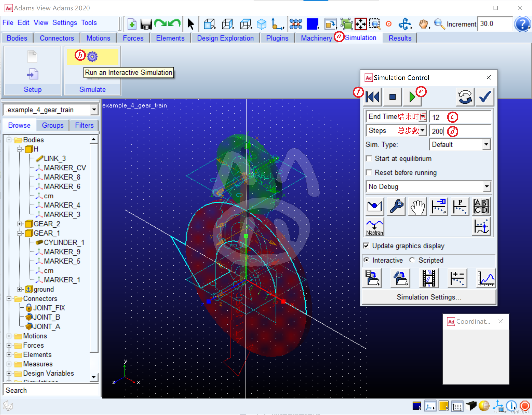Select the Scripted radio button

(x=412, y=260)
